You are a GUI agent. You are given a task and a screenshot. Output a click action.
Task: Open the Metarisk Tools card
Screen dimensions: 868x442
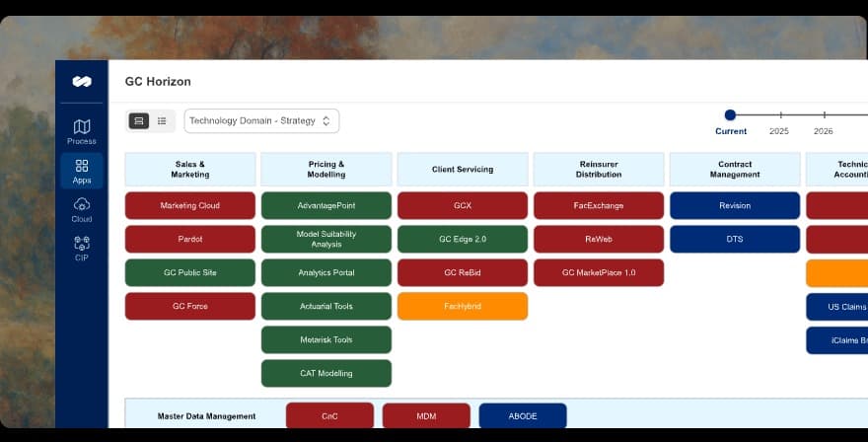[326, 339]
